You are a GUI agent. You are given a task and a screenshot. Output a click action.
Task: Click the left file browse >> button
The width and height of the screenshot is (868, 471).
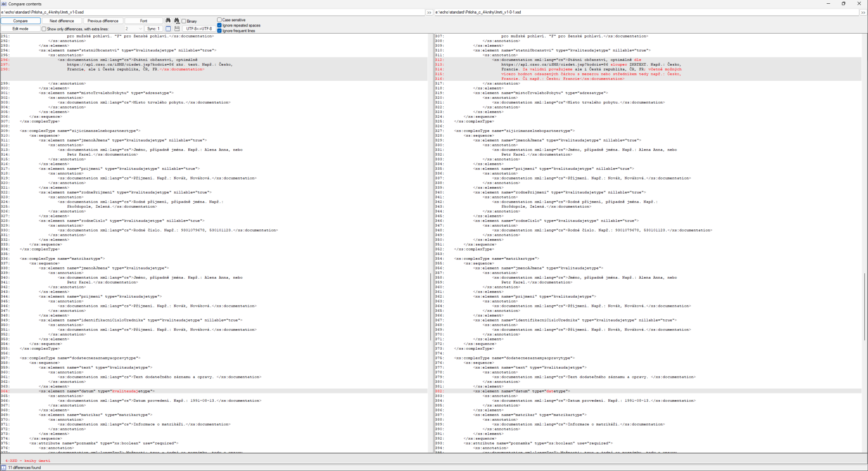429,12
